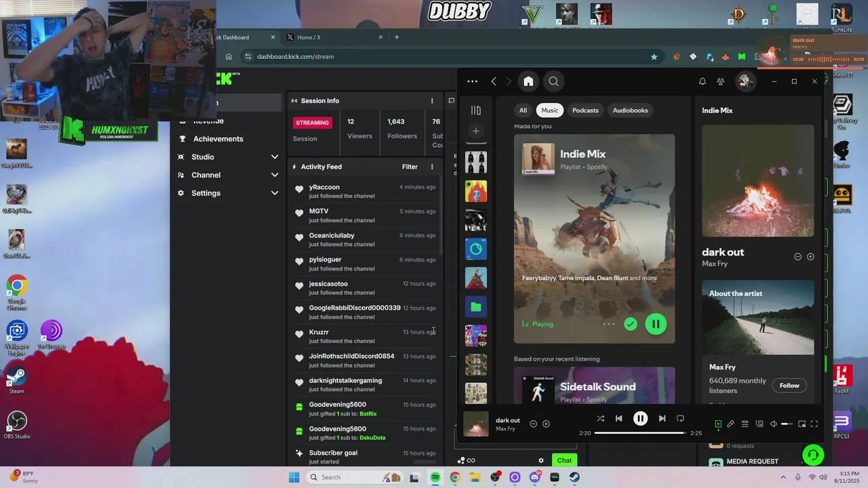The height and width of the screenshot is (488, 868).
Task: Enter Spotify full screen mode
Action: point(814,424)
